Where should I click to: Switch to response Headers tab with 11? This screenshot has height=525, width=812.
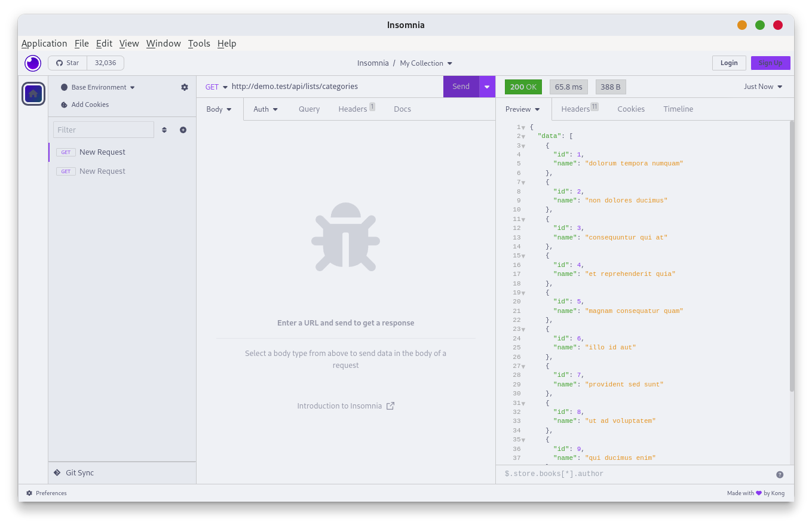[x=580, y=109]
